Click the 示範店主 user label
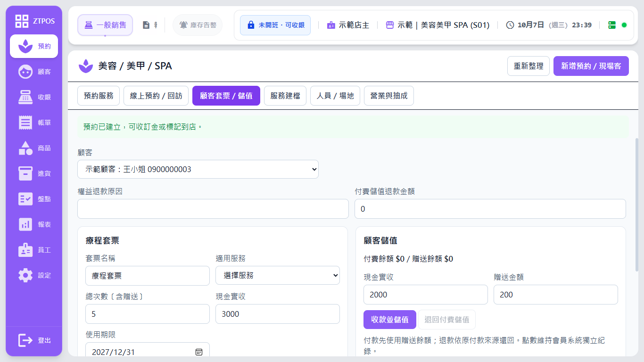This screenshot has width=644, height=362. click(x=354, y=25)
